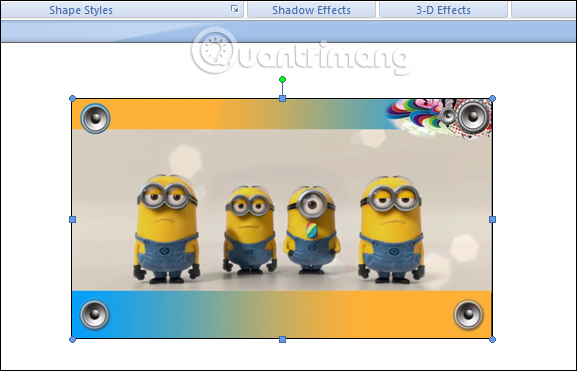Select the large speaker in the top-right corner
The height and width of the screenshot is (371, 577).
[x=473, y=117]
